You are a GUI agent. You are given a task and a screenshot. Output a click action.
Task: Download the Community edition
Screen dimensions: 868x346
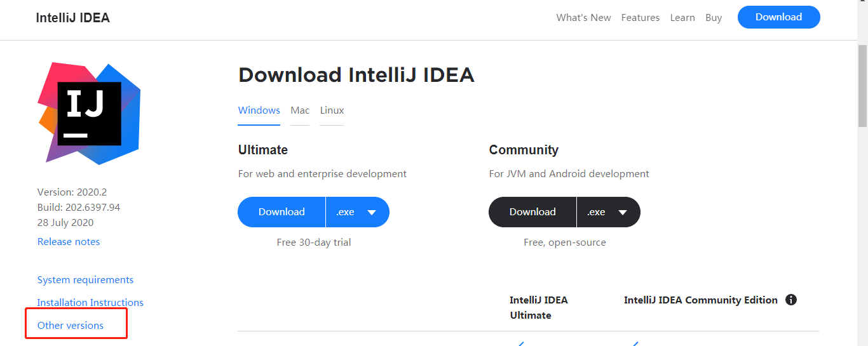click(532, 212)
